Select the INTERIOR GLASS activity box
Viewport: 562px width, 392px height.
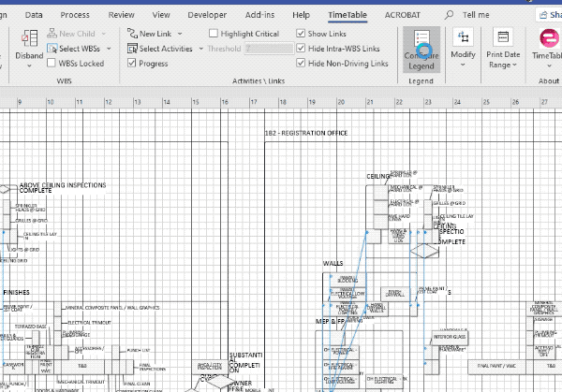(450, 337)
